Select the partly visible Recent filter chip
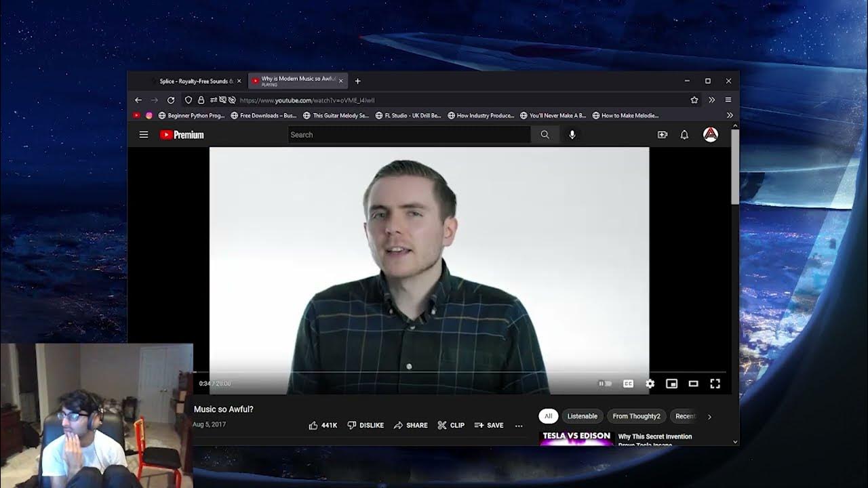868x488 pixels. (685, 416)
